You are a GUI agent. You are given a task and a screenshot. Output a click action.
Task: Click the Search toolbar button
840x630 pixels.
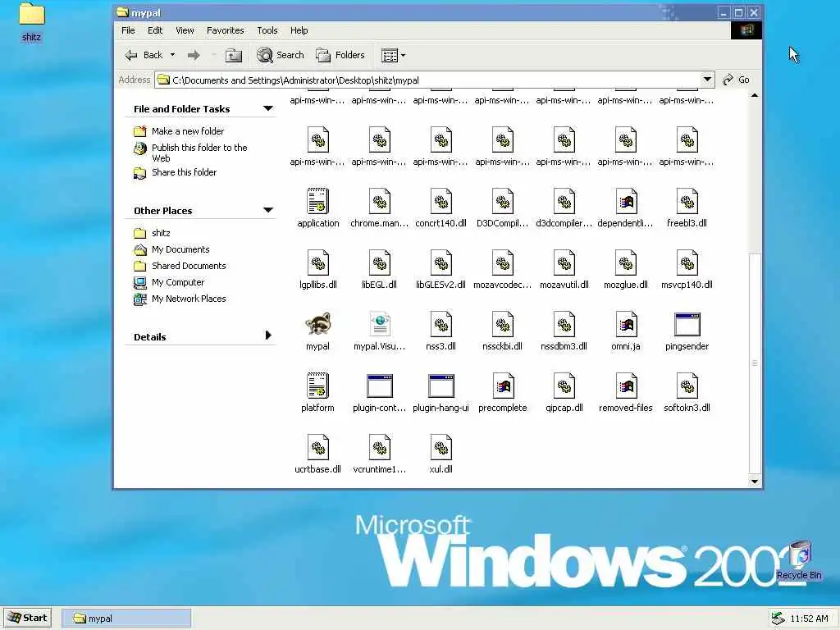pyautogui.click(x=280, y=55)
